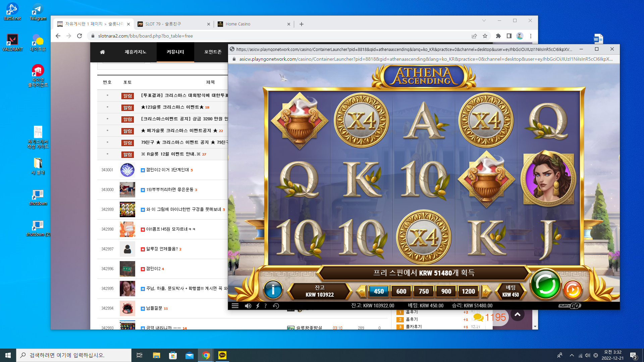Open the Chrome profile avatar
This screenshot has width=644, height=362.
520,36
